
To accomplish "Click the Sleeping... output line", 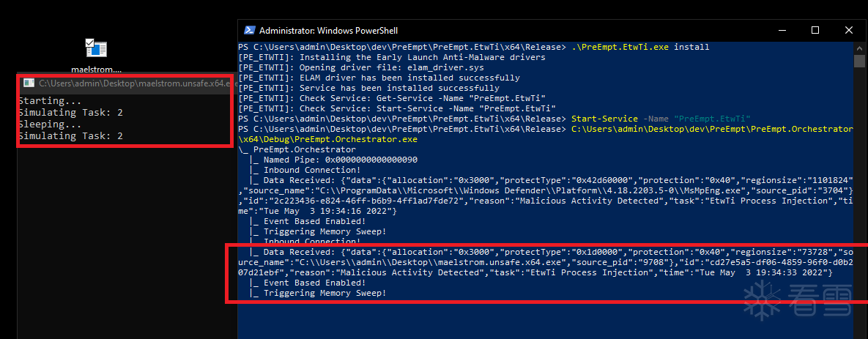I will click(50, 124).
